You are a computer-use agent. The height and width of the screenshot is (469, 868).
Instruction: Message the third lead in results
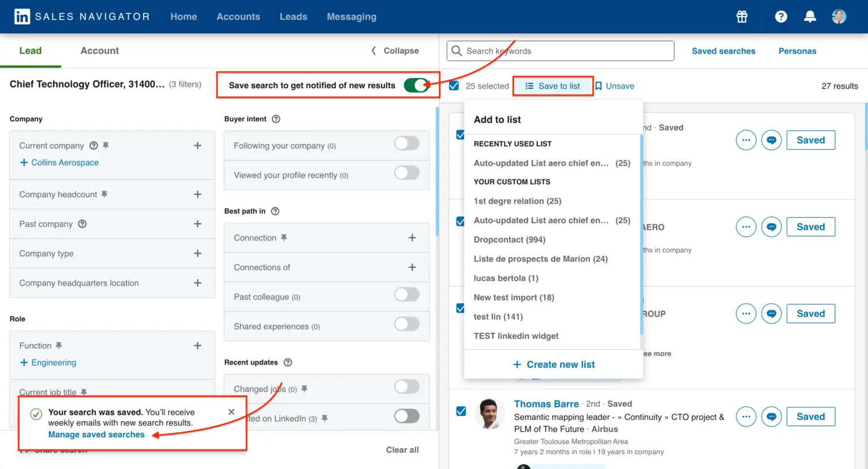coord(771,314)
